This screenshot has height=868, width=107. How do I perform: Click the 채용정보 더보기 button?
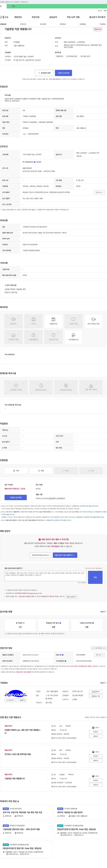[x=96, y=696]
